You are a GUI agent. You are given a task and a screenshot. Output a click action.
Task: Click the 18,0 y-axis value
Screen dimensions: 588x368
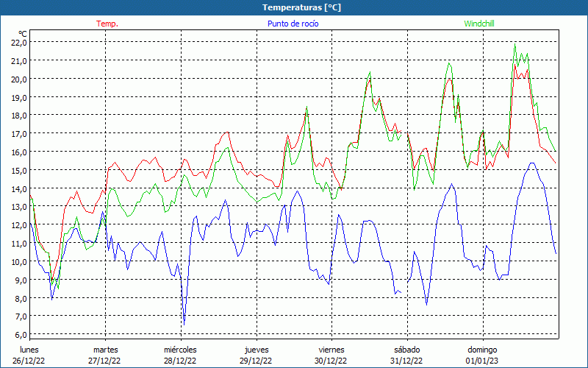click(20, 116)
